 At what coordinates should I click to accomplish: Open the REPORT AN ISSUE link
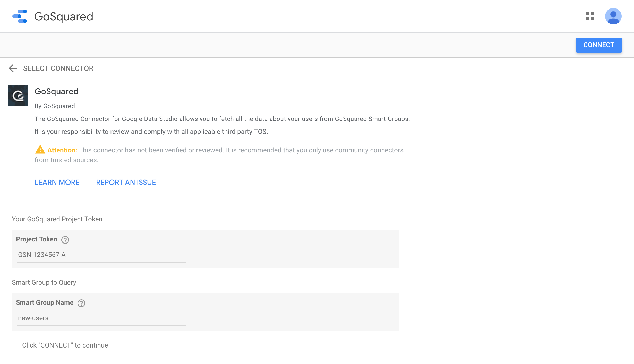tap(126, 182)
